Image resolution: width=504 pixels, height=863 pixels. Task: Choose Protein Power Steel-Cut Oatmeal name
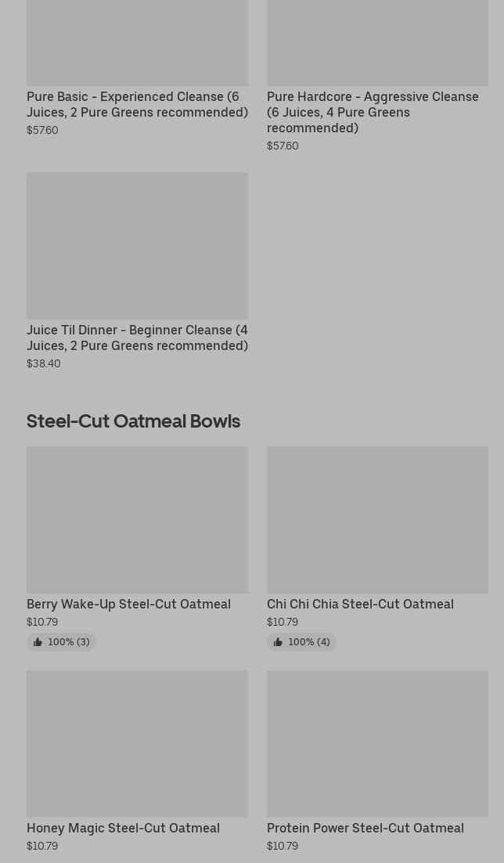click(365, 828)
